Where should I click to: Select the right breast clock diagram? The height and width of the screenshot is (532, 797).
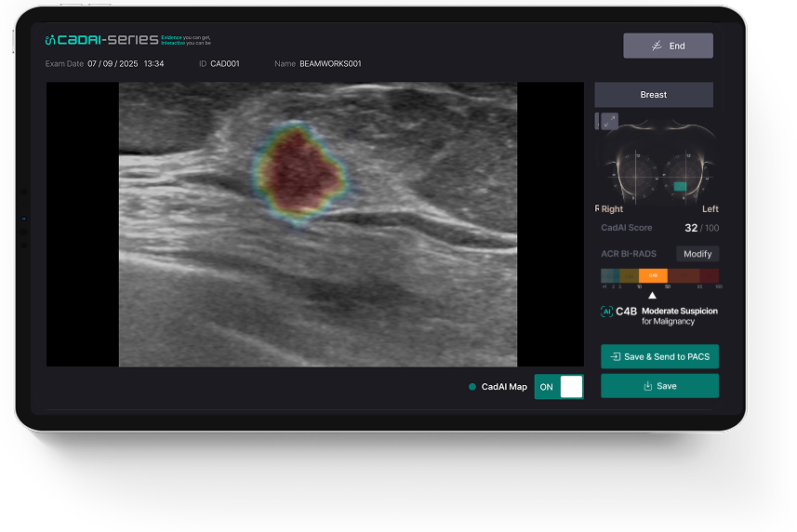click(635, 177)
